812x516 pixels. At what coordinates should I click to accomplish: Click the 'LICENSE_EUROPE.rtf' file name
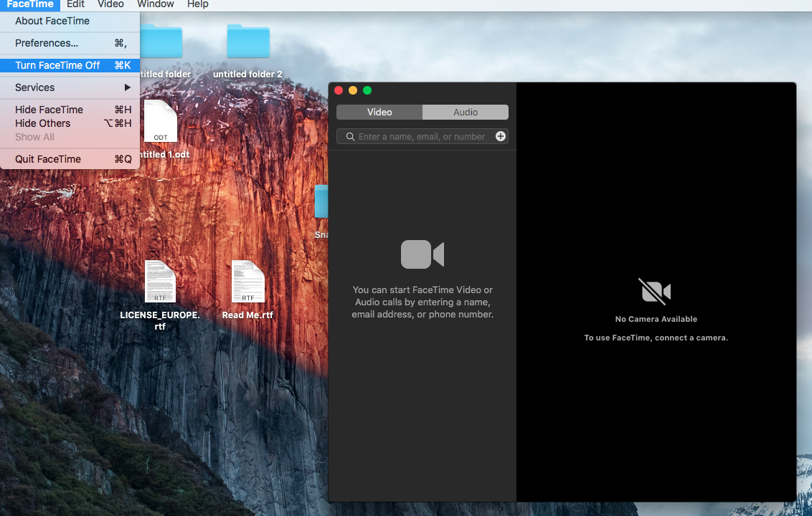pyautogui.click(x=160, y=321)
